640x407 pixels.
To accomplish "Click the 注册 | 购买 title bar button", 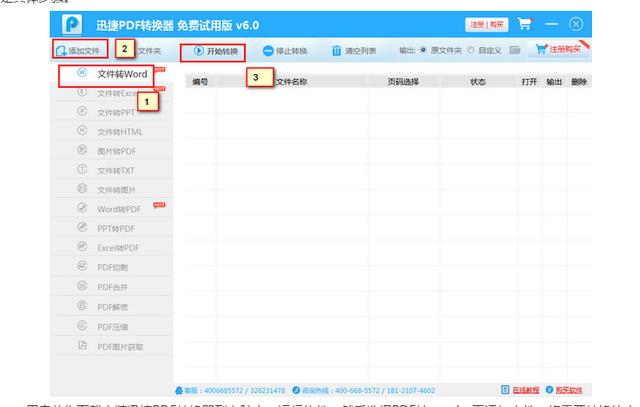I will pos(487,25).
